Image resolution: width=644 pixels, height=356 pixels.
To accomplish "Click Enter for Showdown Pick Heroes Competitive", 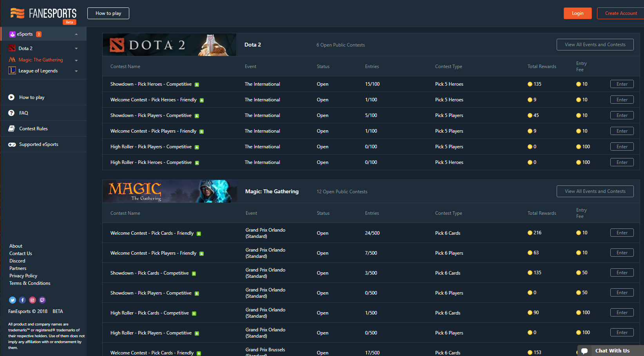I will (x=622, y=84).
